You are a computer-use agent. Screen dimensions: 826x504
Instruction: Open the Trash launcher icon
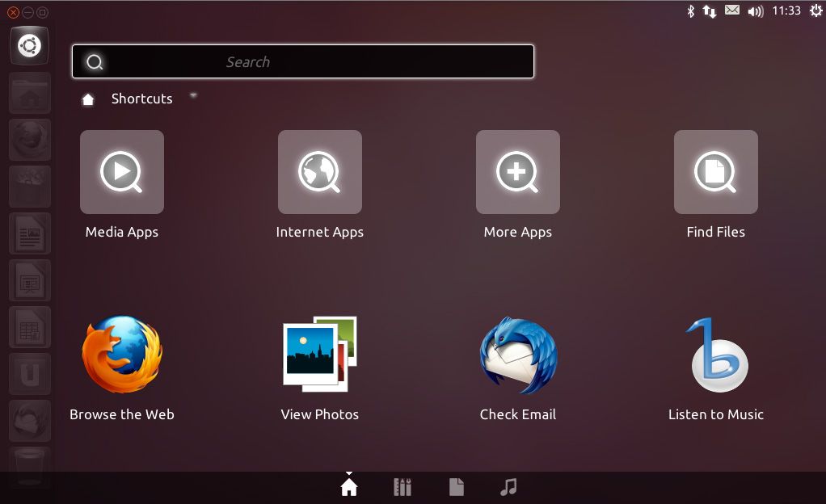(x=29, y=467)
